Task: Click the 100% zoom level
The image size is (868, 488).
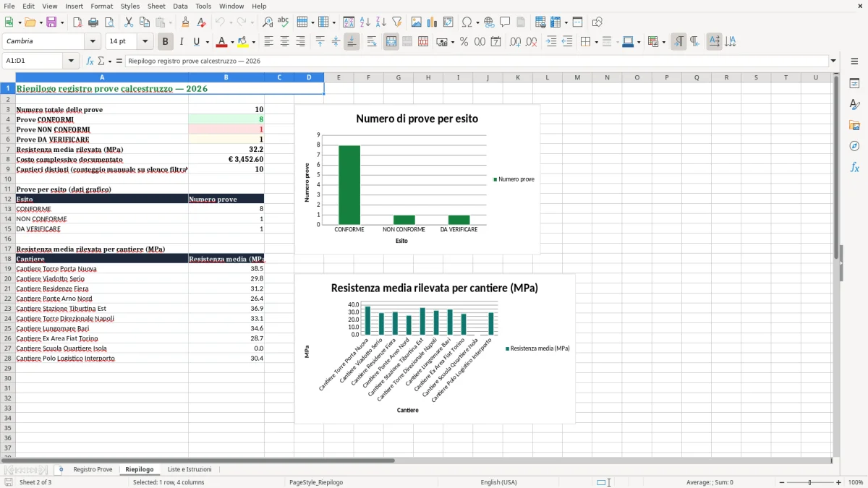Action: tap(856, 482)
